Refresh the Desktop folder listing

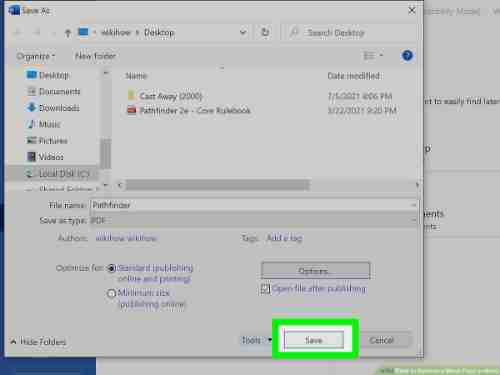pos(265,32)
